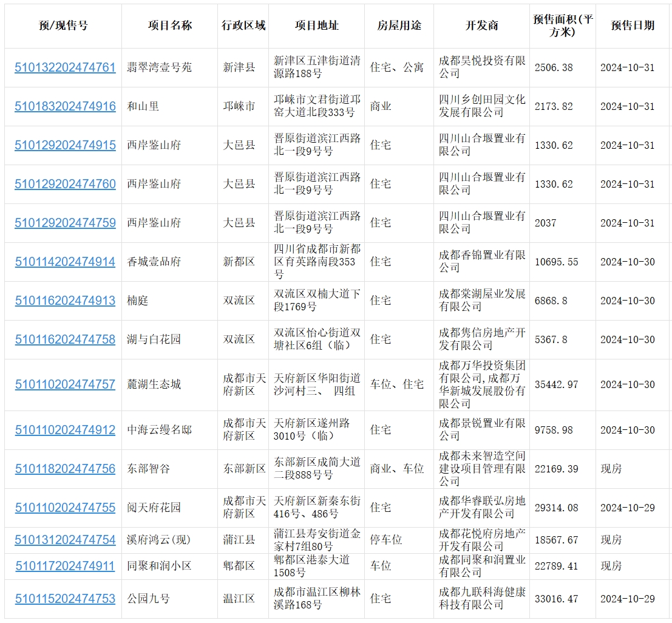Open presale permit link 510129202474760
This screenshot has width=672, height=623.
point(65,184)
